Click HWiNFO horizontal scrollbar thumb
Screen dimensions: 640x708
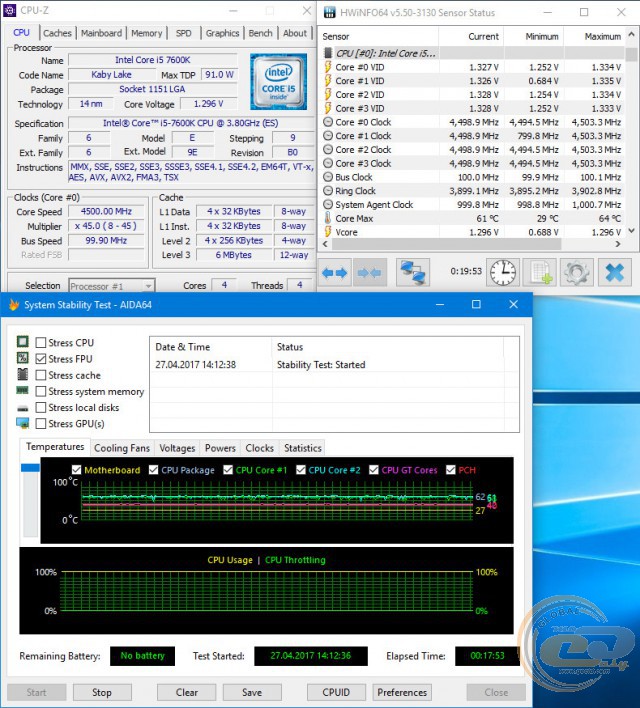(x=446, y=244)
